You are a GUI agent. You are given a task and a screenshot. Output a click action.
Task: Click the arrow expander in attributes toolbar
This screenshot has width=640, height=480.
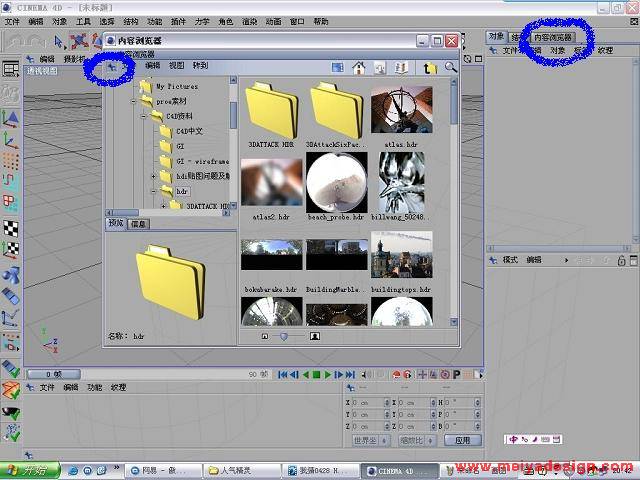[x=566, y=260]
